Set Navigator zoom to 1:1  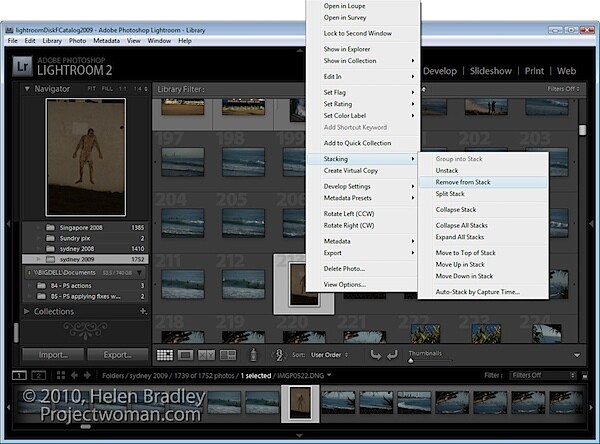coord(122,89)
